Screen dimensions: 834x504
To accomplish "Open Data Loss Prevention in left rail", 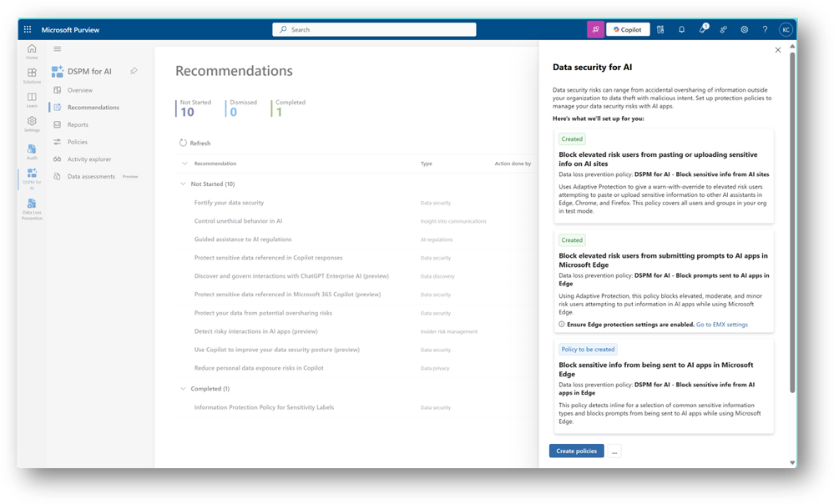I will click(x=32, y=209).
